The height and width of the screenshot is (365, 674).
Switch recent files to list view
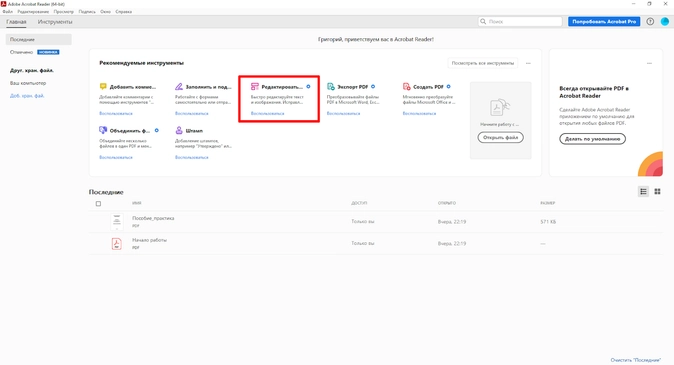pos(643,191)
